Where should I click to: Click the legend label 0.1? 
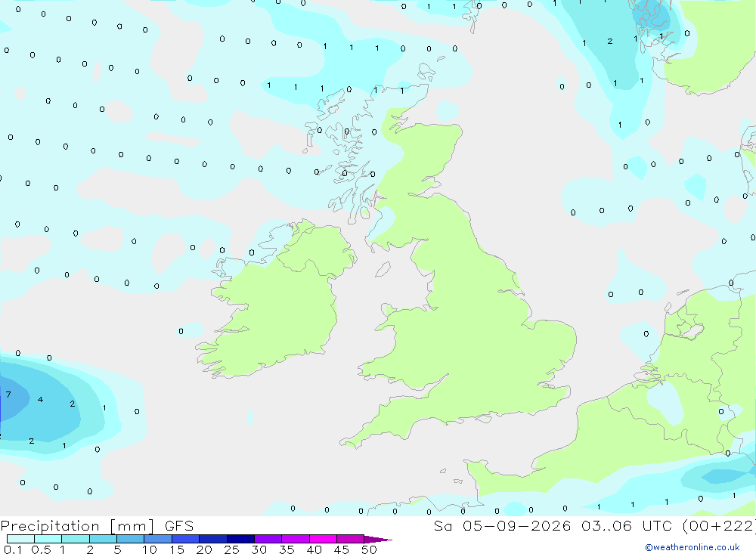point(13,549)
